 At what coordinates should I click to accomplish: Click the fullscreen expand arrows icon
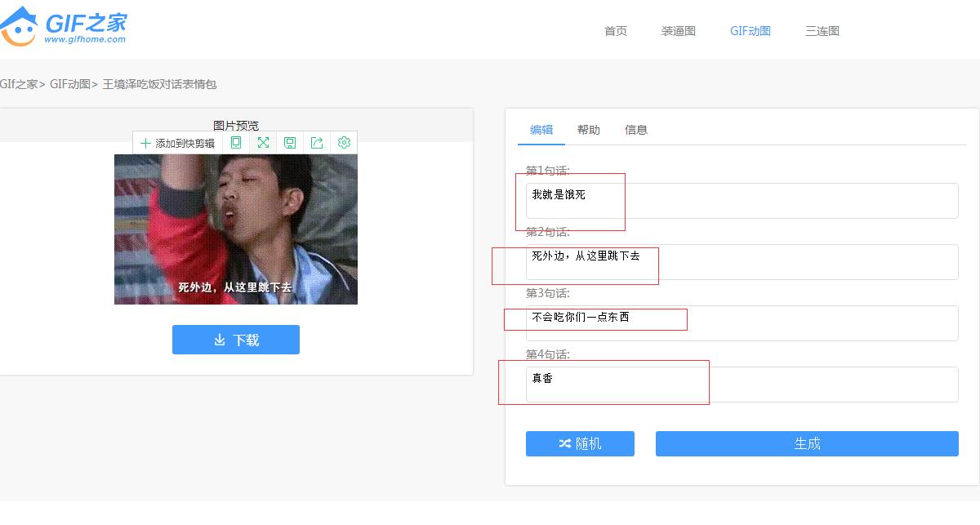coord(263,143)
